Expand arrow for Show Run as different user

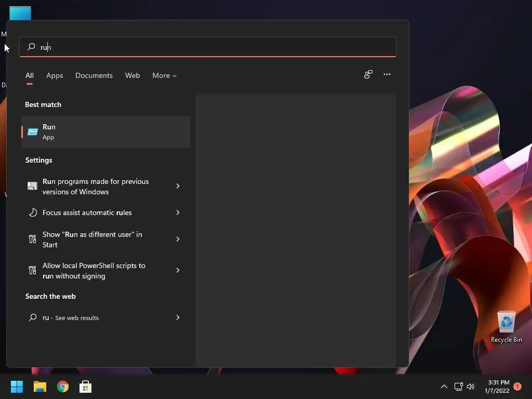[x=178, y=239]
